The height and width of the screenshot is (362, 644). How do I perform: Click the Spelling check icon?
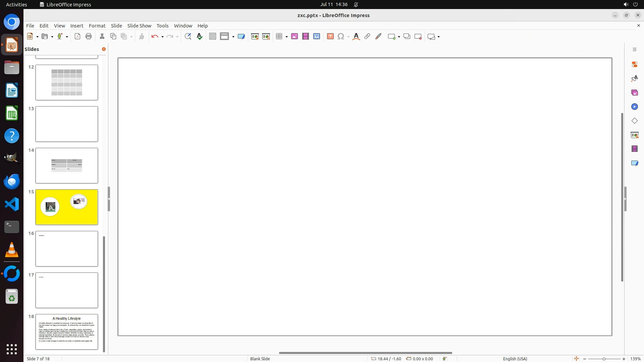(x=200, y=37)
